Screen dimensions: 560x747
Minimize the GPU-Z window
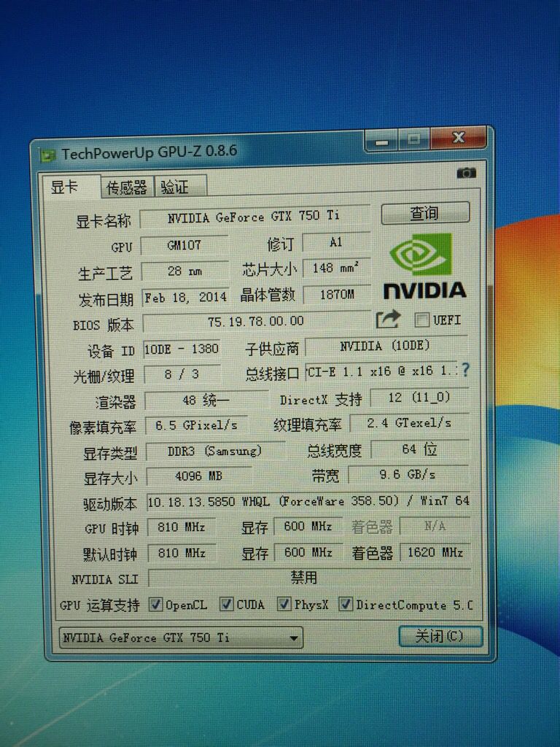(x=381, y=141)
